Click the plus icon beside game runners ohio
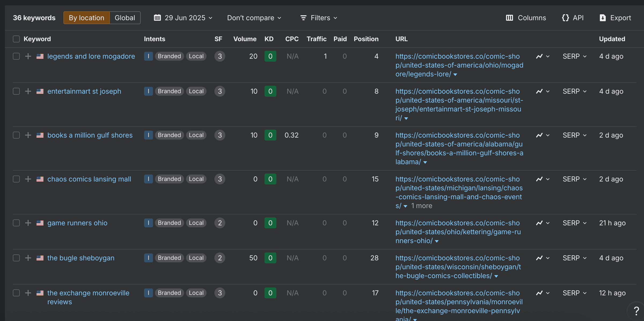Screen dimensions: 644x321 coord(28,223)
